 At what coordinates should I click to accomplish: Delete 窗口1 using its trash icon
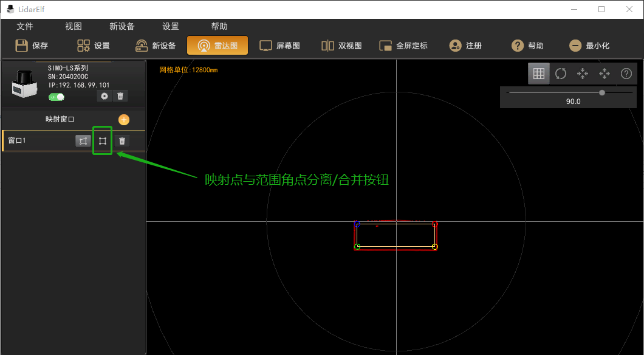point(122,141)
